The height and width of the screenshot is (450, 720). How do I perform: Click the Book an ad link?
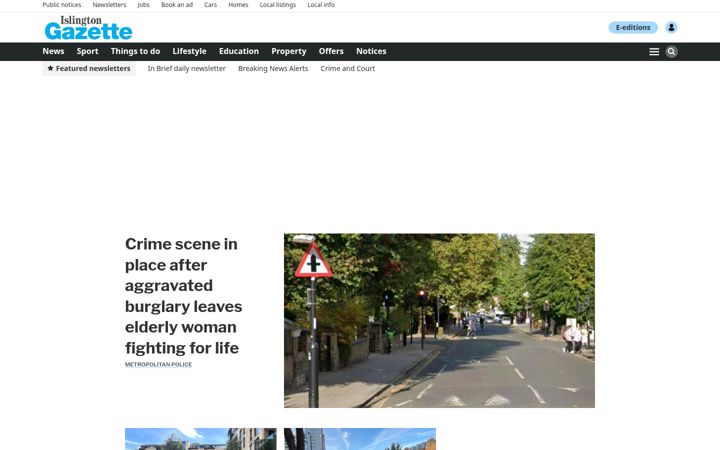point(177,5)
